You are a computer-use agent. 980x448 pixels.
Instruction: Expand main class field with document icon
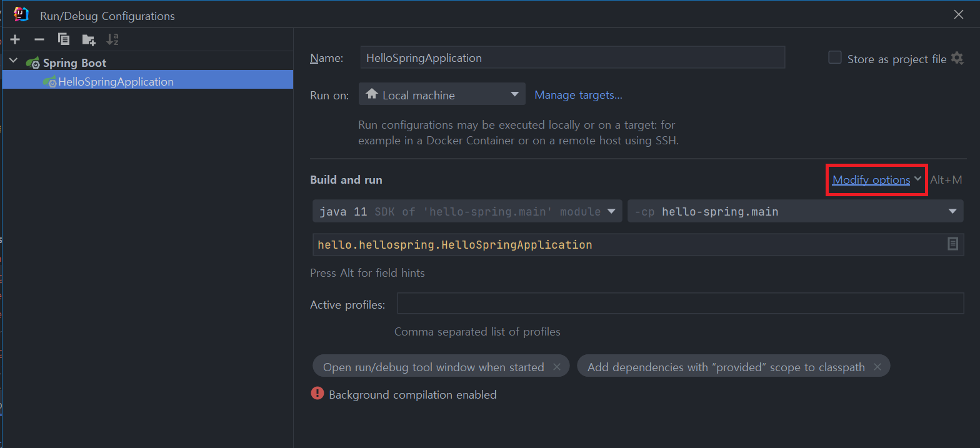(952, 244)
